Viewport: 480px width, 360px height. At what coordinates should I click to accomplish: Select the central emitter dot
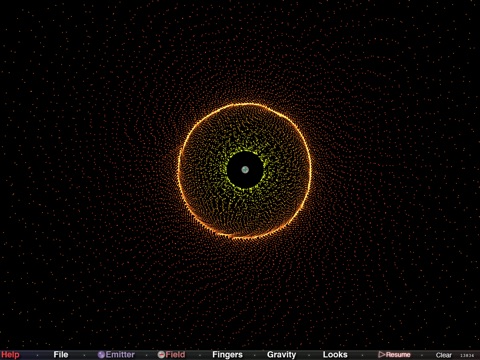coord(245,170)
